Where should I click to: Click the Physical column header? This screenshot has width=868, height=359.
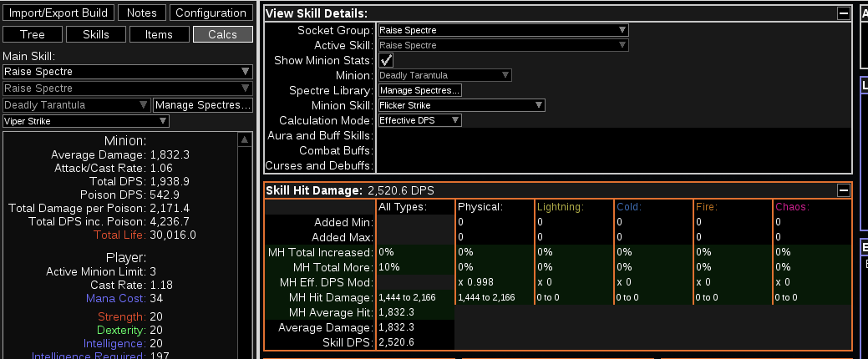tap(480, 207)
